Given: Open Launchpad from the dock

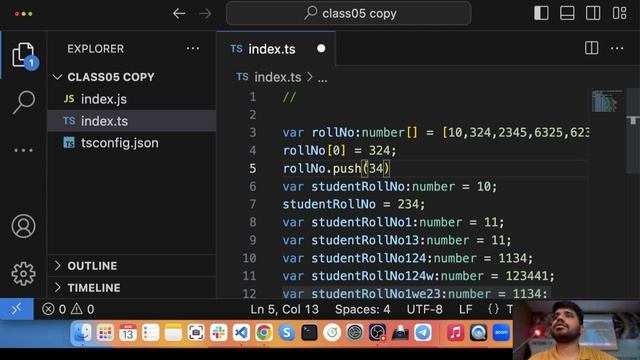Looking at the screenshot, I should [105, 333].
